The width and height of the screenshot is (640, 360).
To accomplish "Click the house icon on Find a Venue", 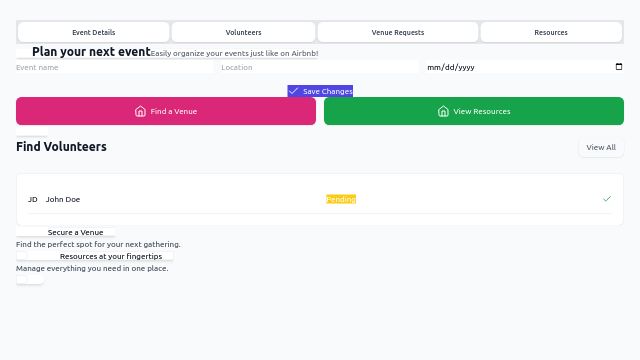I will pos(140,111).
